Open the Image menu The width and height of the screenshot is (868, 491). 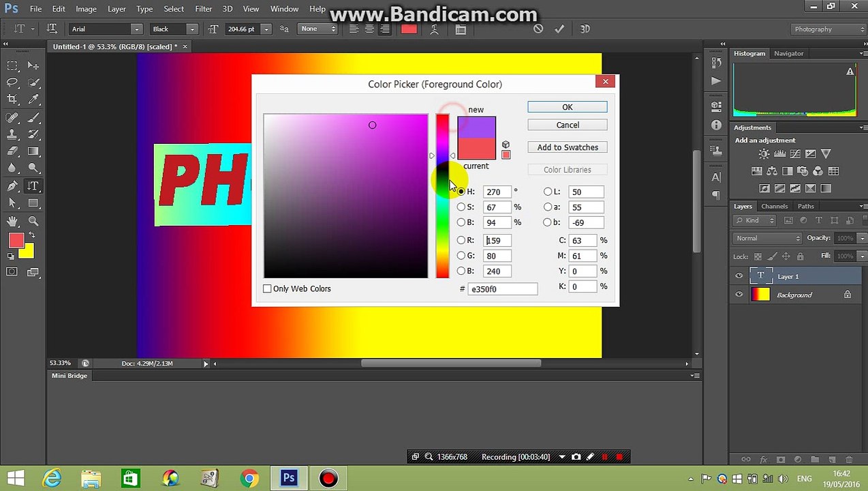[86, 9]
